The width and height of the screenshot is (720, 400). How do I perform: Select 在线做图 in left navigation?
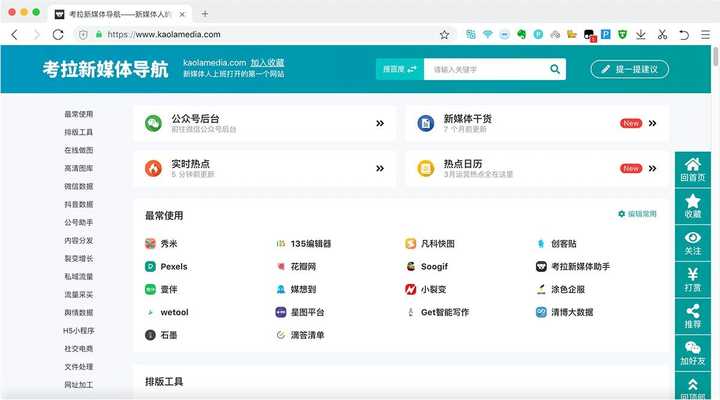pos(79,150)
